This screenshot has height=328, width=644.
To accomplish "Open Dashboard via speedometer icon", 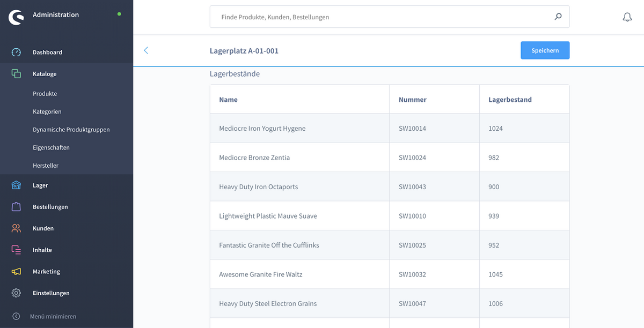I will pyautogui.click(x=16, y=53).
